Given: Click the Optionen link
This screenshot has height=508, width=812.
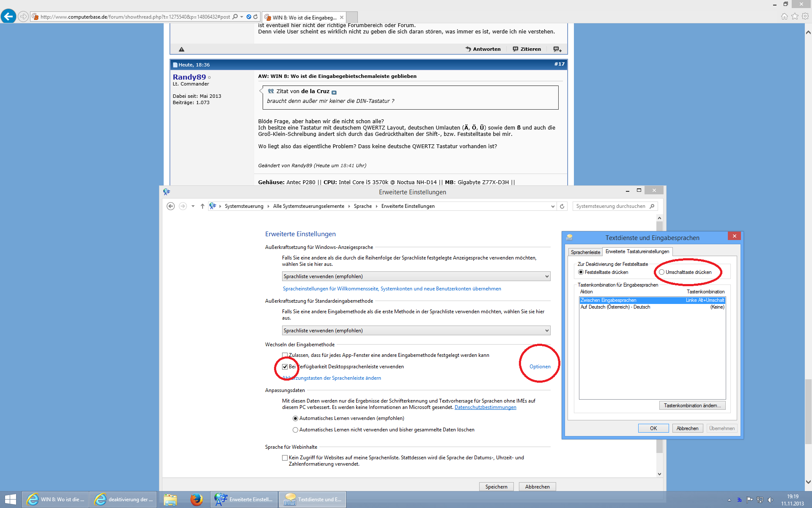Looking at the screenshot, I should coord(540,367).
